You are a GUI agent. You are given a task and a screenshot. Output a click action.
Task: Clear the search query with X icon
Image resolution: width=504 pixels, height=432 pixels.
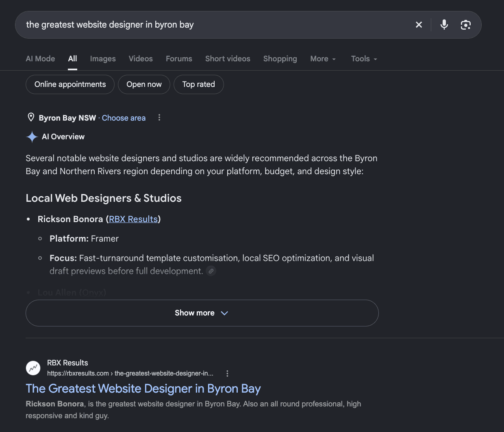(419, 25)
